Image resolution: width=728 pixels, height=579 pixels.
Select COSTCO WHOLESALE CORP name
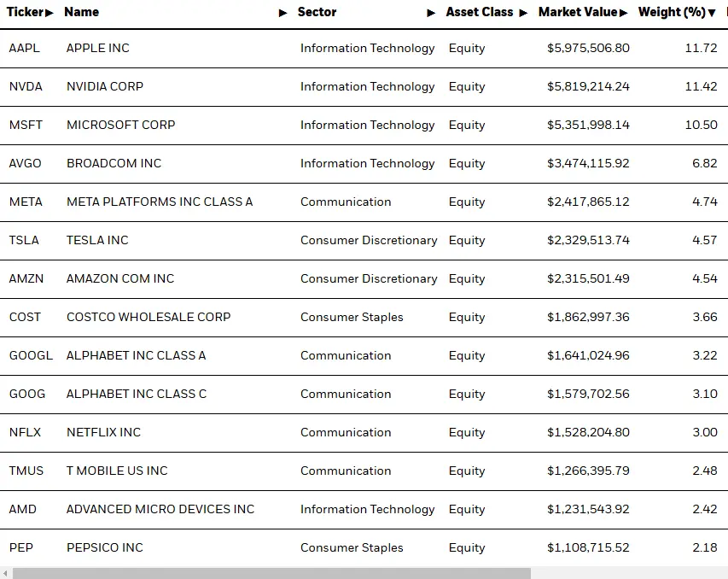[149, 317]
